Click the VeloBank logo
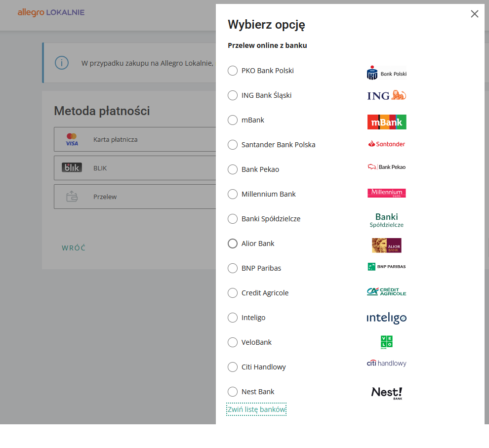489x448 pixels. [x=387, y=342]
